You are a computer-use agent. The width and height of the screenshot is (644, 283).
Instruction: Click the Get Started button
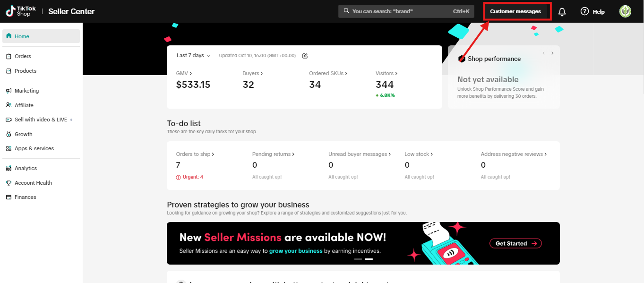coord(515,243)
